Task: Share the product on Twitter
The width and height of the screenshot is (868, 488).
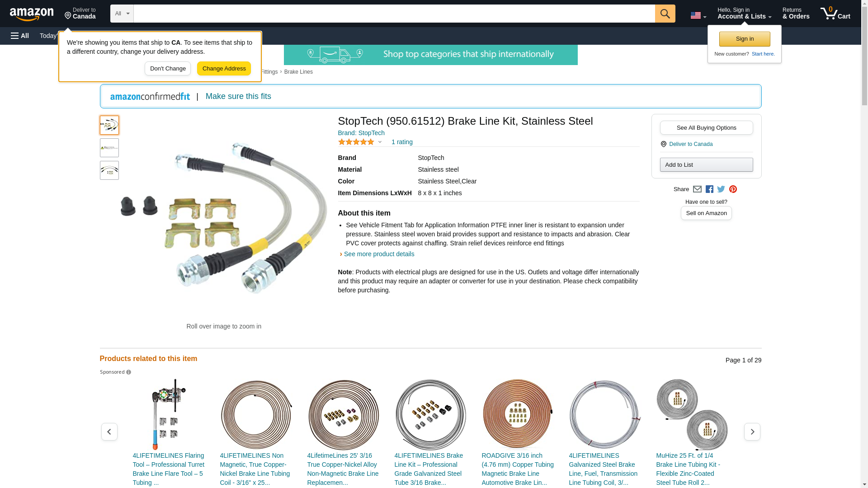Action: (x=721, y=189)
